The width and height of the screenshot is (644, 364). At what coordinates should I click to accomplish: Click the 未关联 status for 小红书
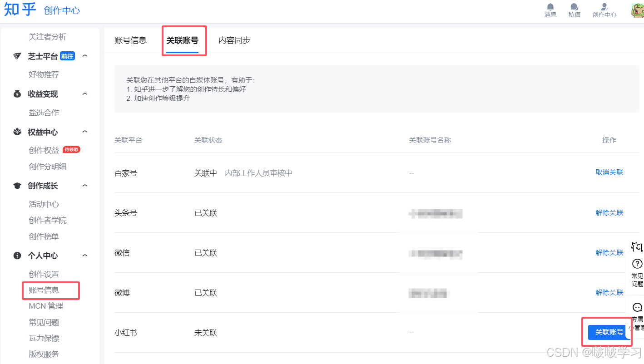pos(206,333)
